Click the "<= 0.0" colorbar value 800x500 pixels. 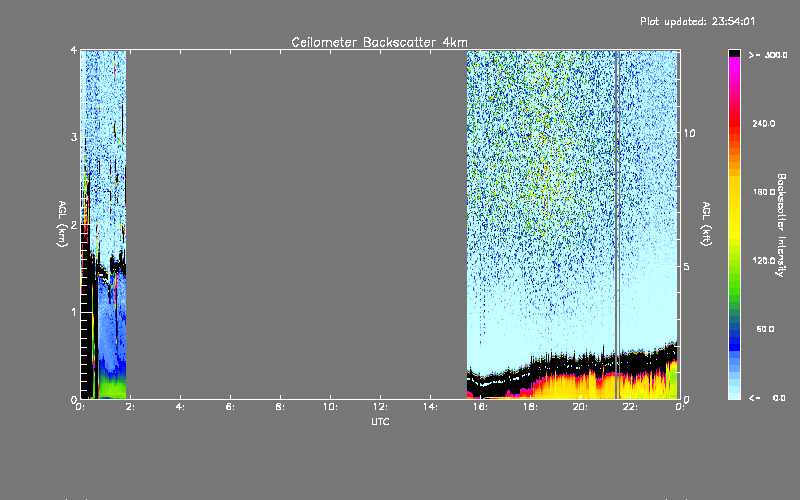768,398
